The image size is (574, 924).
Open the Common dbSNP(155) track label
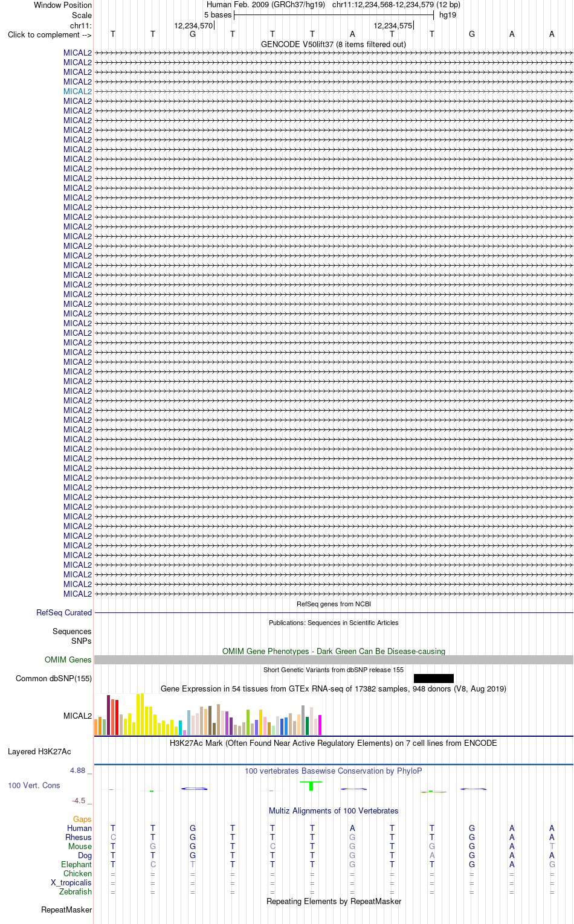pos(54,678)
